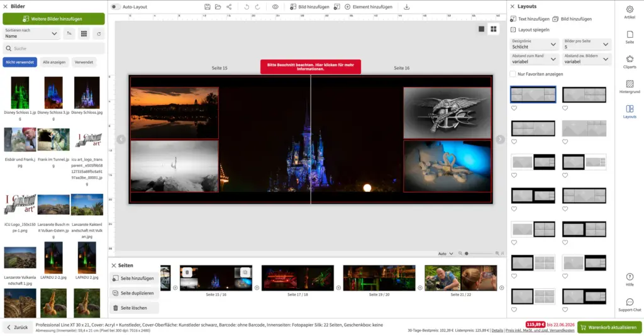Click Weitere Bilder hinzufügen button
Screen dimensions: 644x336
pos(54,19)
